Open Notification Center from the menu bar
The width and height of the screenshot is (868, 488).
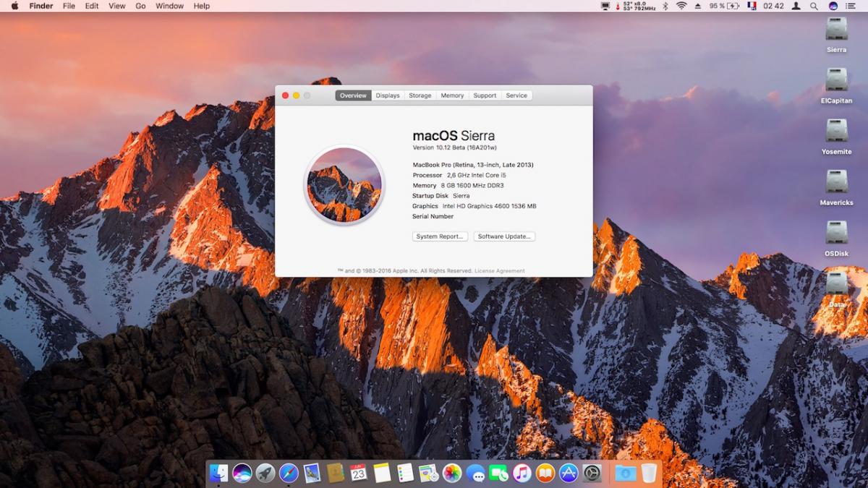pyautogui.click(x=851, y=6)
